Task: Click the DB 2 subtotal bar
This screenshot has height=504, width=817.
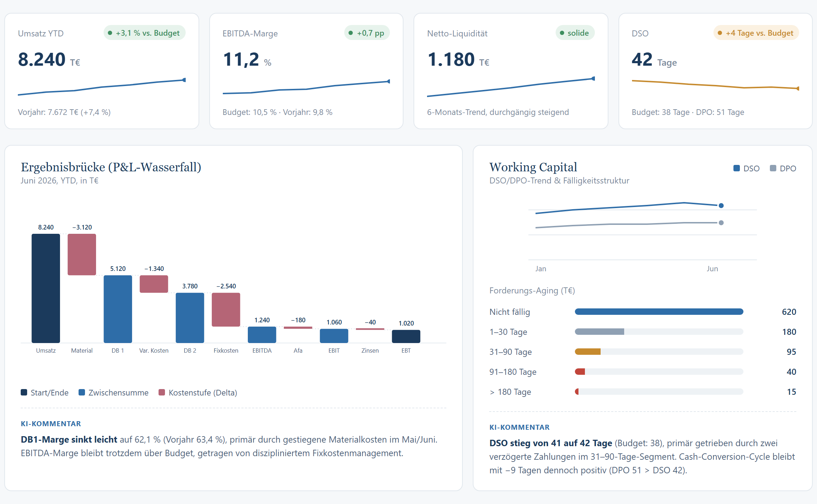Action: pyautogui.click(x=190, y=318)
